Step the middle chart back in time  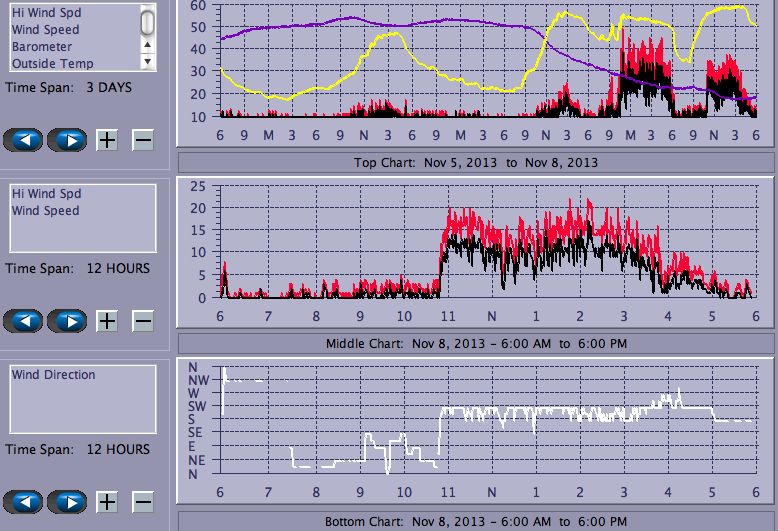pos(24,320)
